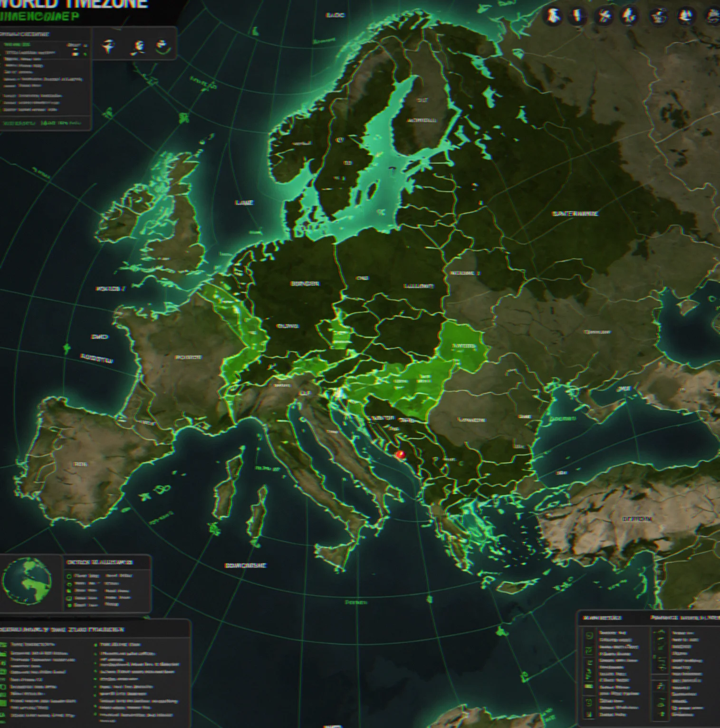Select the Iberian Peninsula on the map
Image resolution: width=720 pixels, height=728 pixels.
pos(86,463)
